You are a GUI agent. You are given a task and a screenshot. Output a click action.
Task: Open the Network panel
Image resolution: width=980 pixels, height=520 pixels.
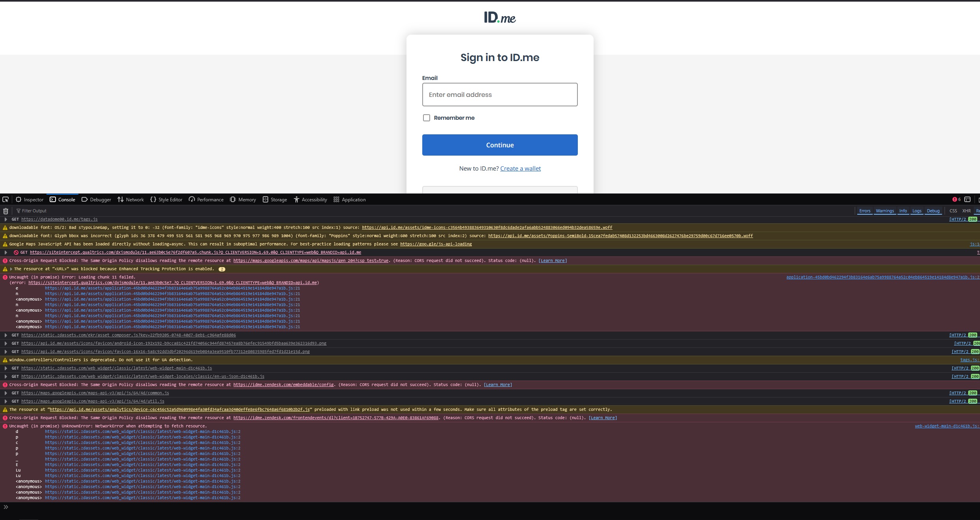pos(130,199)
